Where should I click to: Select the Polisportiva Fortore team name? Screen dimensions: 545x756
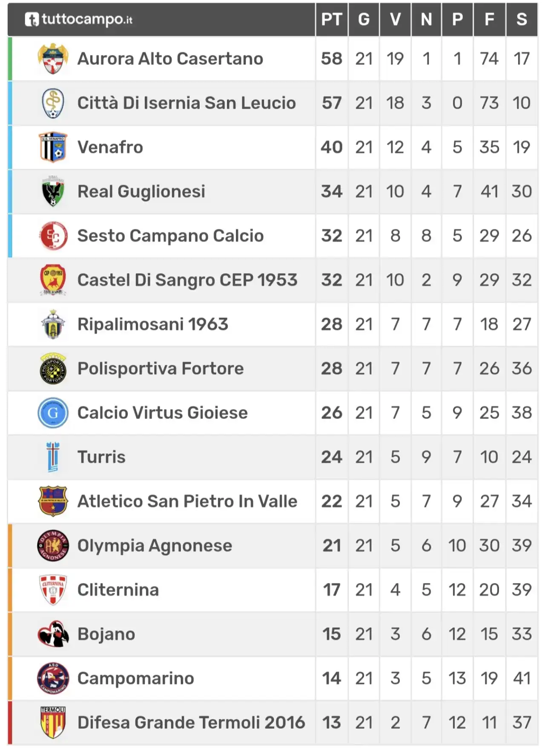161,369
